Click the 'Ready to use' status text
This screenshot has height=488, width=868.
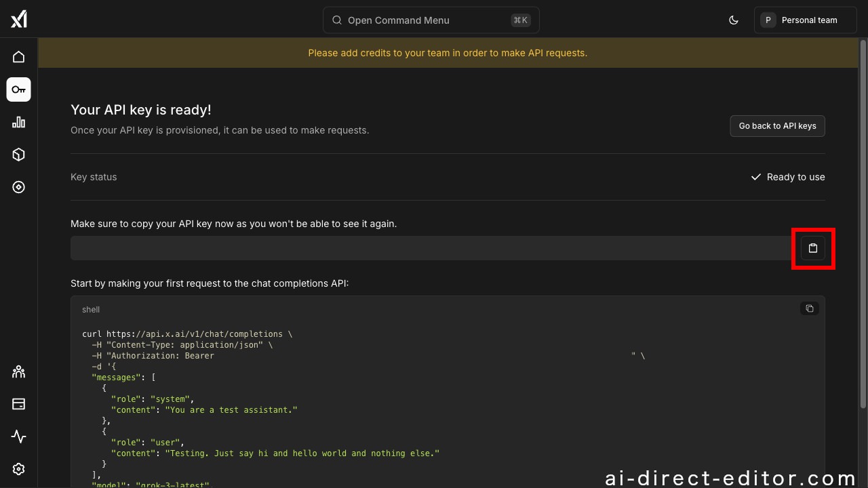click(x=796, y=177)
